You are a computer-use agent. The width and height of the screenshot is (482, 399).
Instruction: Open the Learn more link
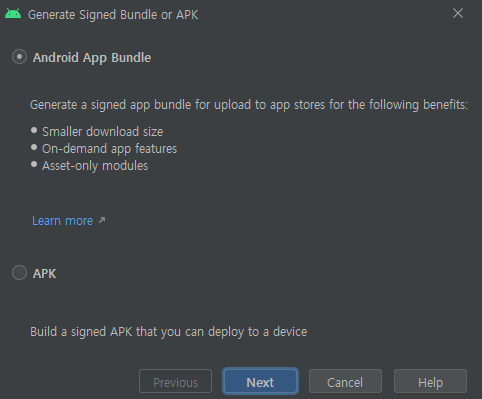(x=62, y=221)
